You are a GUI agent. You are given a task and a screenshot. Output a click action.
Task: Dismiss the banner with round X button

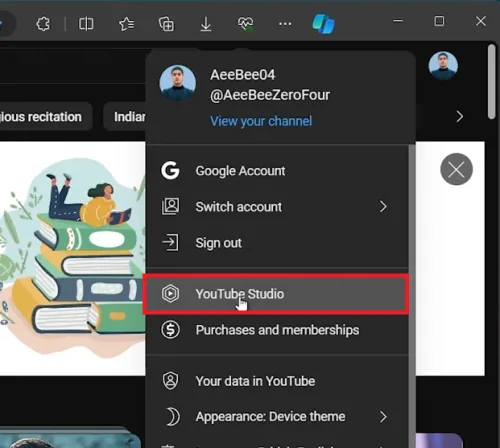pyautogui.click(x=456, y=169)
